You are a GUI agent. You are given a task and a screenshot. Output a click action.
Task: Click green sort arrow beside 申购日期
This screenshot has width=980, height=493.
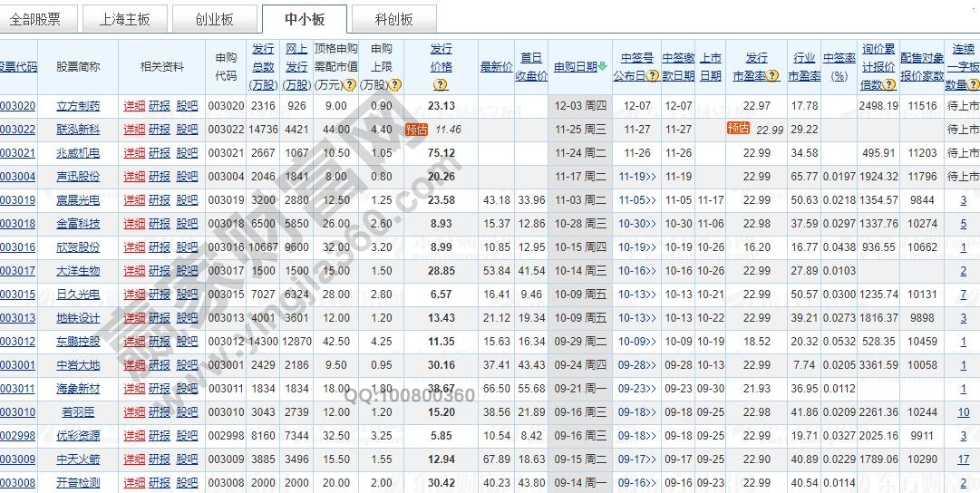click(602, 66)
